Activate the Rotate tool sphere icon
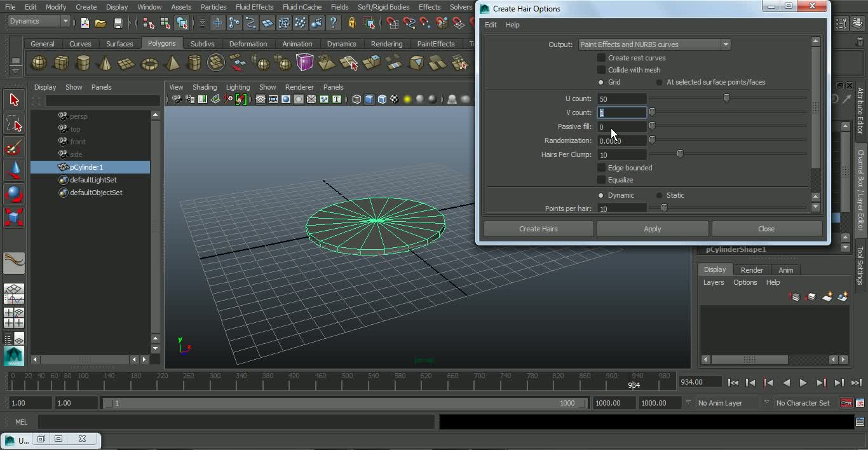The height and width of the screenshot is (450, 868). pos(14,194)
